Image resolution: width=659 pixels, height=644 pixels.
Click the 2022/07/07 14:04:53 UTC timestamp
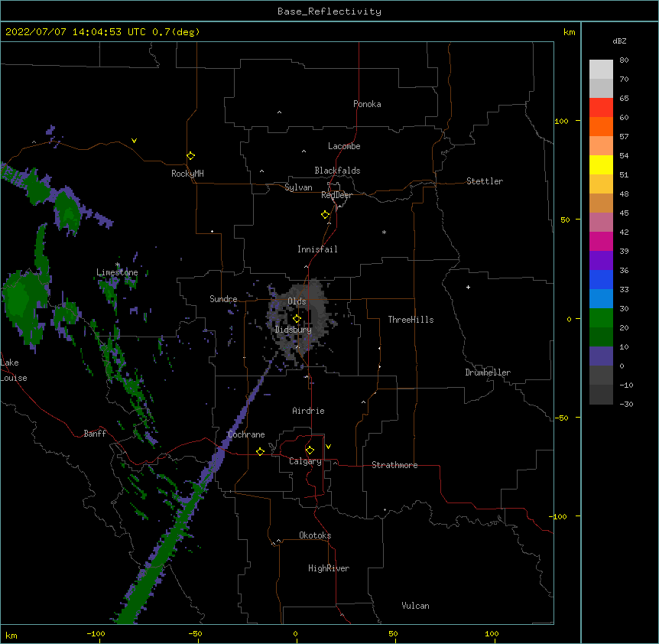(76, 32)
